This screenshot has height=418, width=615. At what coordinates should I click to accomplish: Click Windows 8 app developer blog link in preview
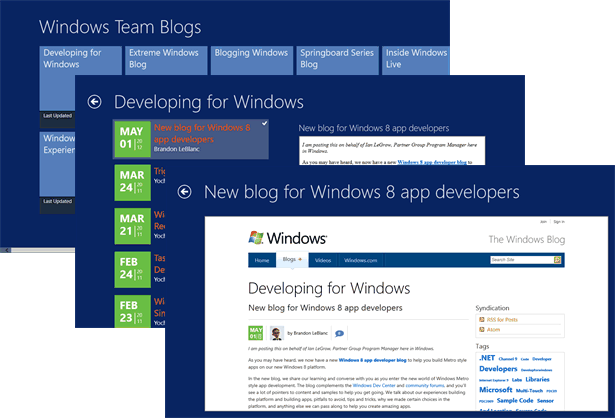point(432,162)
